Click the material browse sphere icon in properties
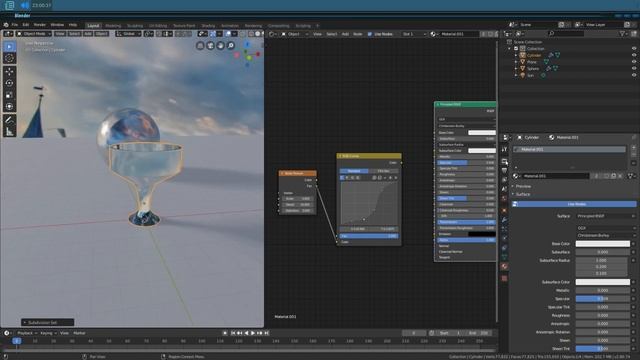 516,176
